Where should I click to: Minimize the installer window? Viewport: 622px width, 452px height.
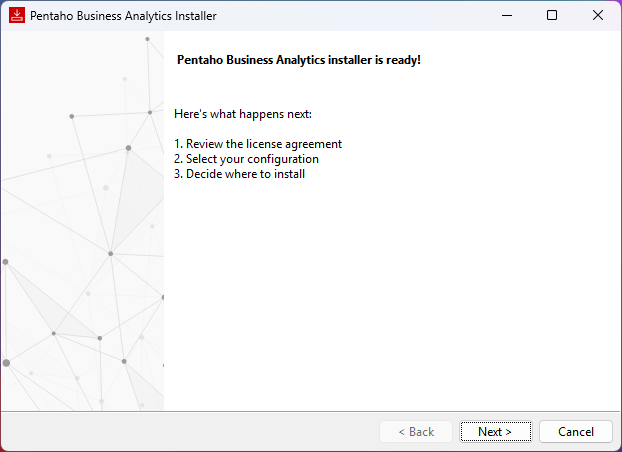point(506,16)
